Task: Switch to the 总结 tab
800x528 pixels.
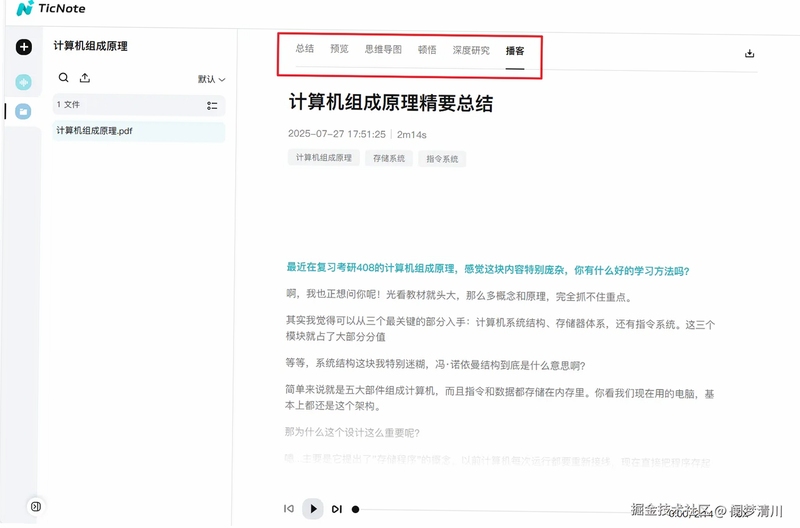Action: (305, 49)
